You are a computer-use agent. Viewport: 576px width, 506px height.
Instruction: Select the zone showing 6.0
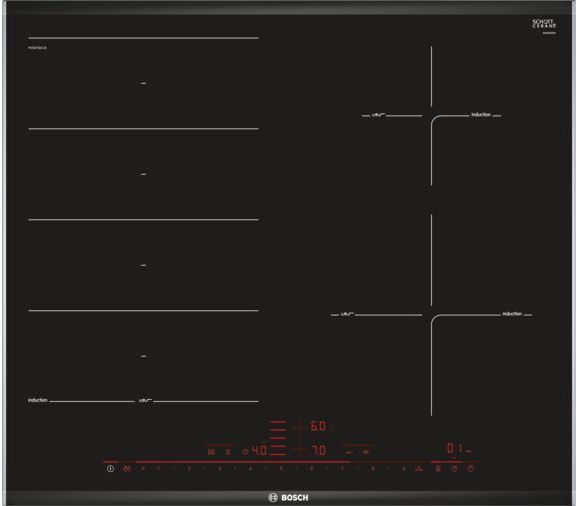click(x=318, y=426)
